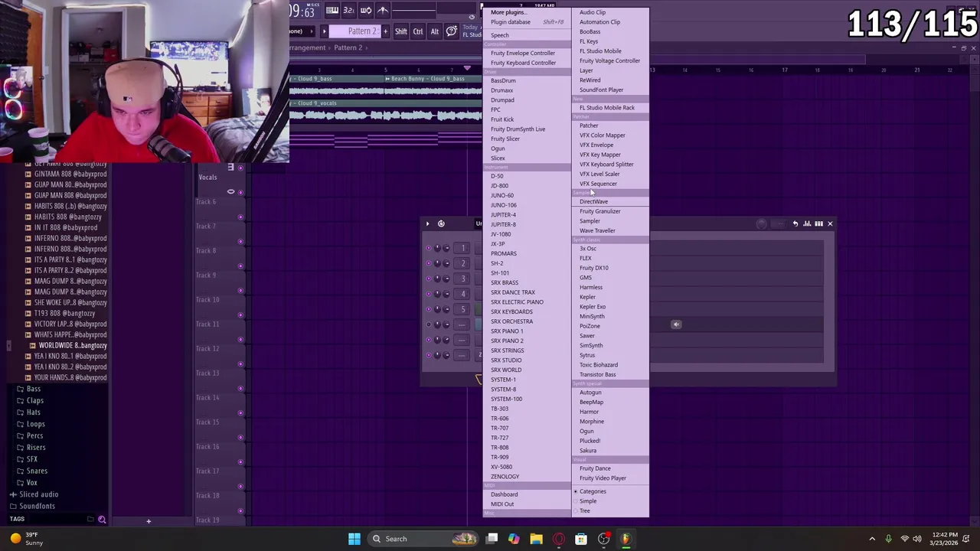Open the help chat bubble icon
Image resolution: width=980 pixels, height=551 pixels.
pyautogui.click(x=452, y=31)
